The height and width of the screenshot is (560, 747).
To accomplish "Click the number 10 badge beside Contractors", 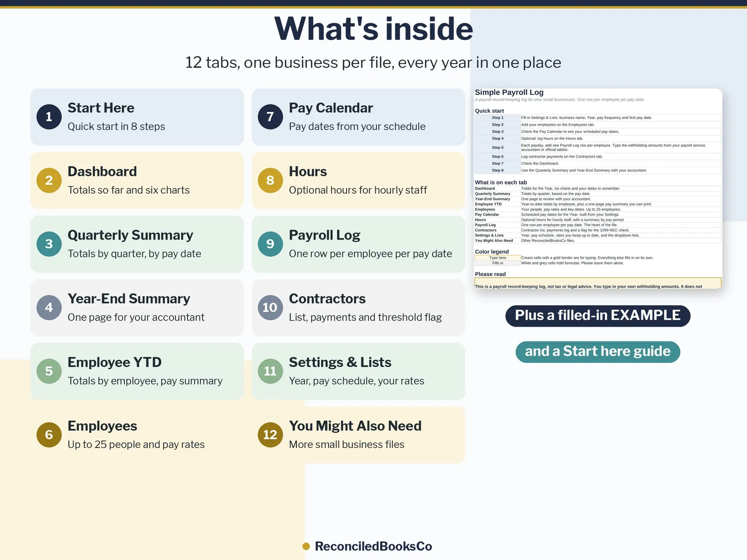I will (270, 308).
